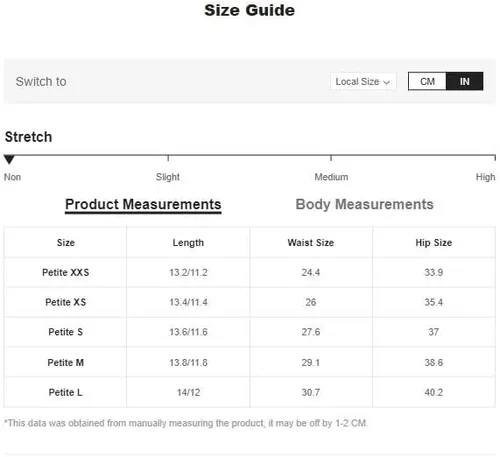500x457 pixels.
Task: Click the Medium stretch label
Action: point(331,177)
